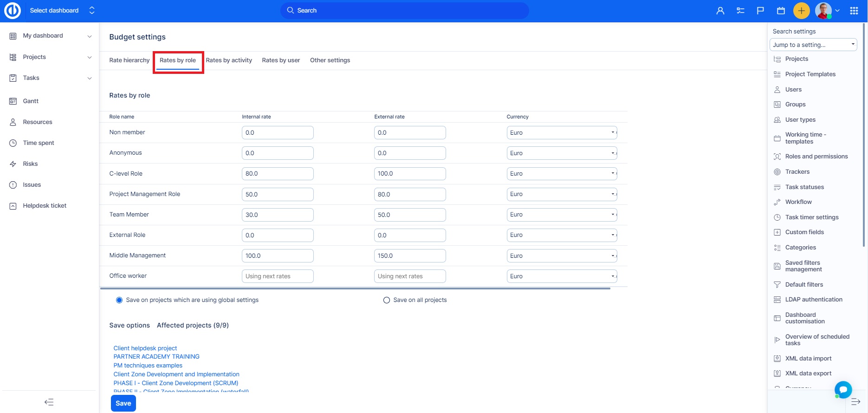This screenshot has height=413, width=868.
Task: Click the horizontal scrollbar below the rates table
Action: (355, 288)
